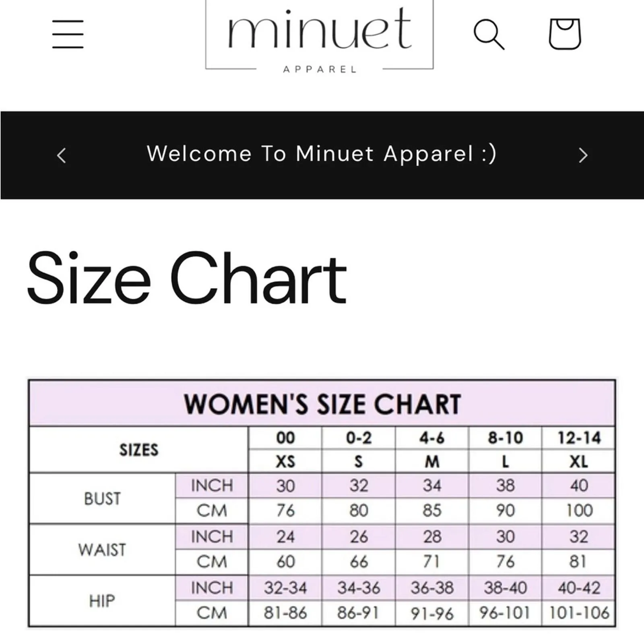Open the hamburger navigation menu
Image resolution: width=644 pixels, height=644 pixels.
[x=68, y=34]
